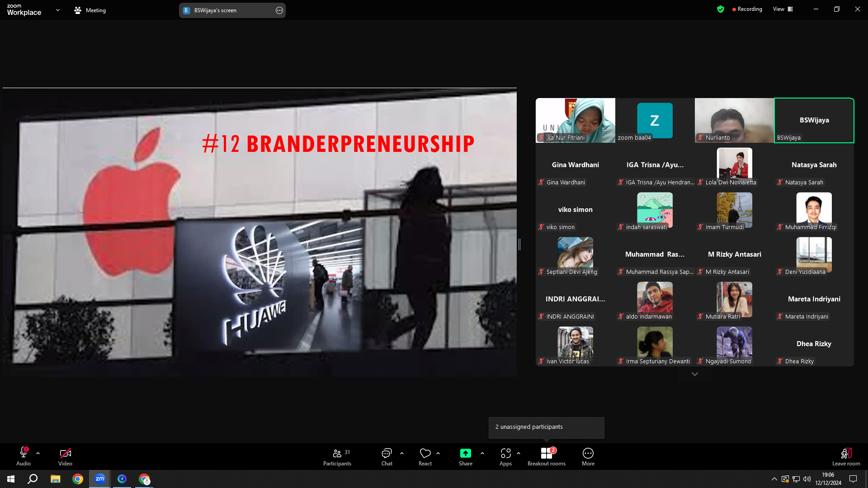Select Lola Dwi Novialetta's tile

(x=735, y=165)
